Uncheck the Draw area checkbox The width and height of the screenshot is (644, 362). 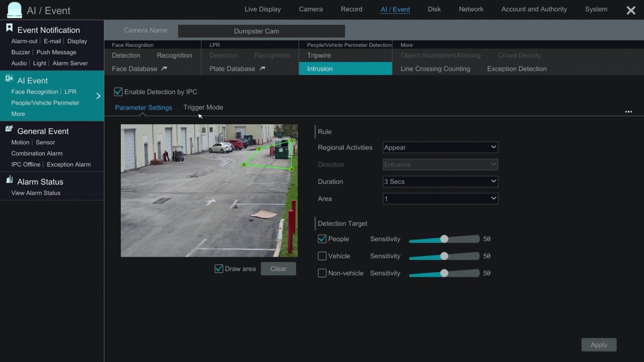click(219, 269)
